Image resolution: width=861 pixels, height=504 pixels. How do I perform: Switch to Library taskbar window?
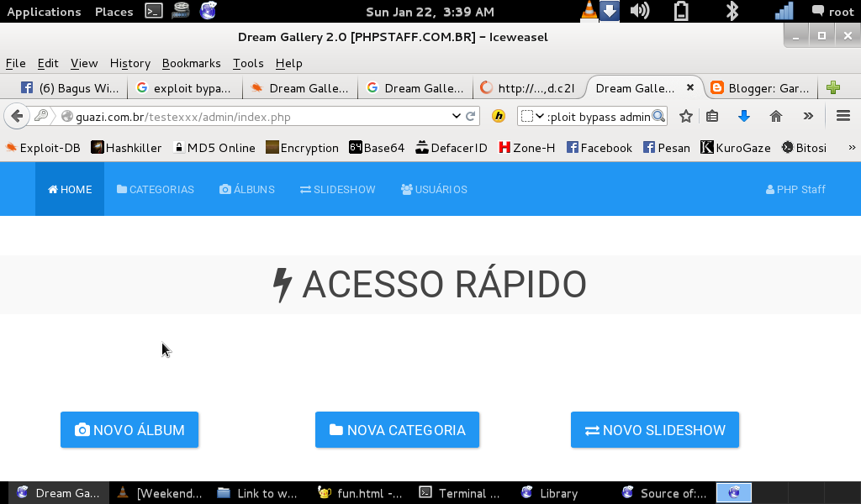[x=550, y=493]
